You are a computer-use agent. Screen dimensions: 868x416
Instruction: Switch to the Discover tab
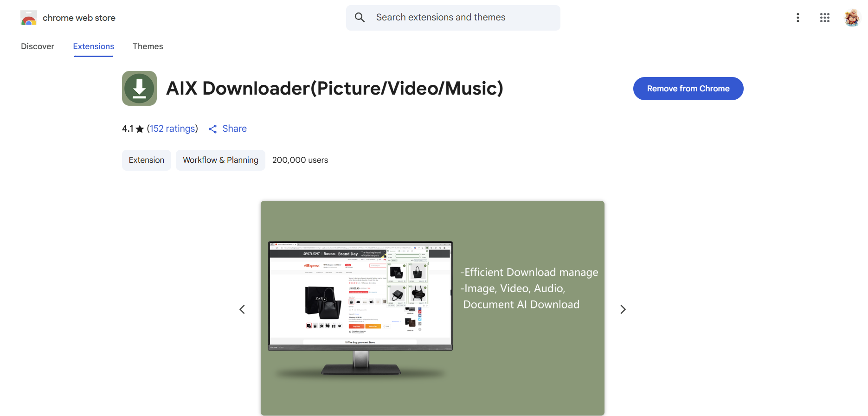pos(38,46)
